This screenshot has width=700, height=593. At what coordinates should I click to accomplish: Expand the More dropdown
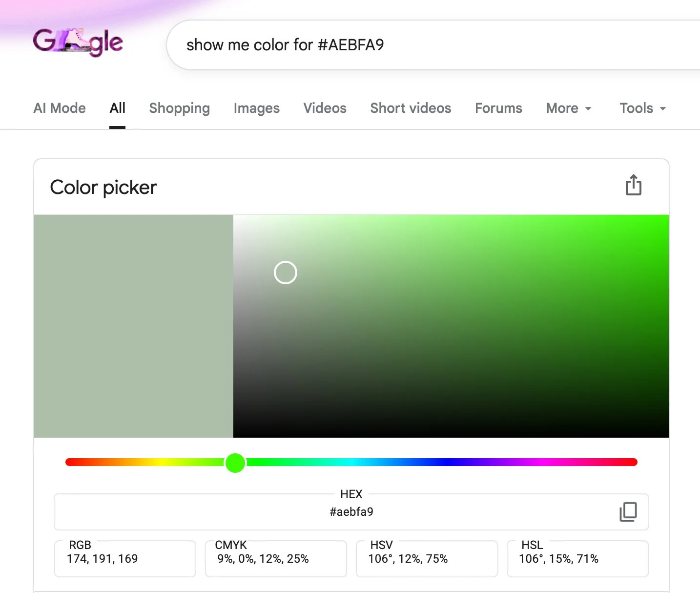pyautogui.click(x=568, y=108)
